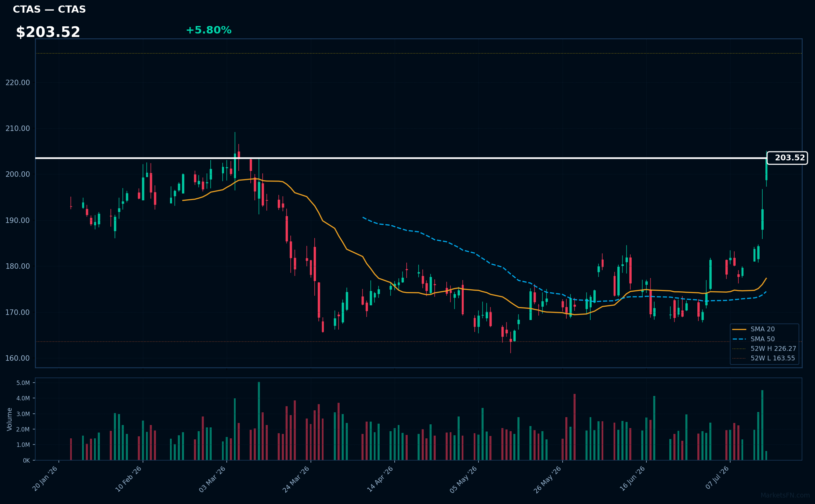
Task: Click the tallest volume bar above 5.0M
Action: click(259, 421)
